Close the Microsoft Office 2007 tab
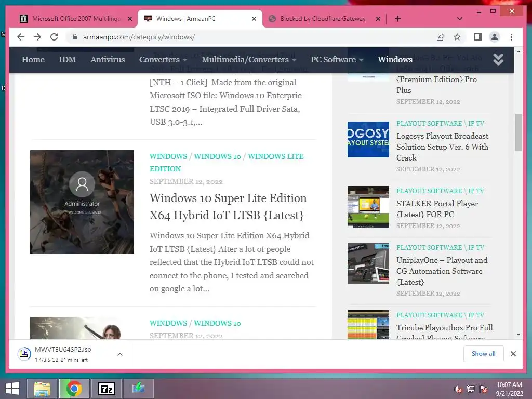The width and height of the screenshot is (532, 399). click(130, 19)
